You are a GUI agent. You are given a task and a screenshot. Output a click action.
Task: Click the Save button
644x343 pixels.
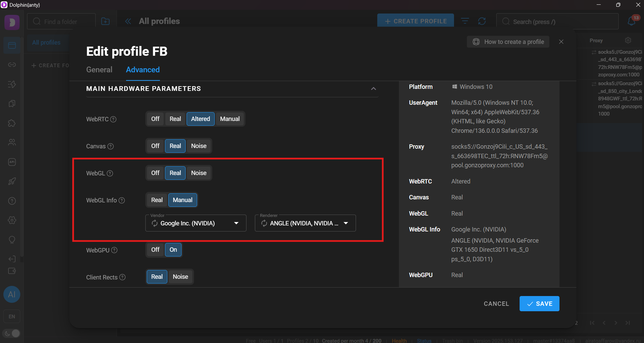tap(539, 303)
